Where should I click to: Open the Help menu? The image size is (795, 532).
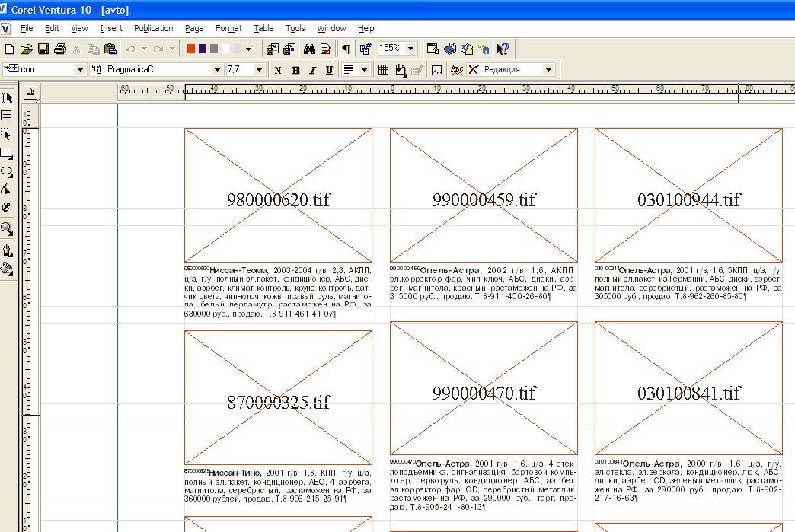coord(366,28)
